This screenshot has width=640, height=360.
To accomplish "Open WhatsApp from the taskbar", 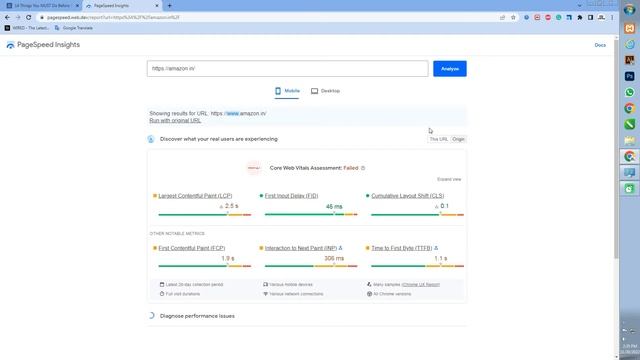I will (x=629, y=92).
